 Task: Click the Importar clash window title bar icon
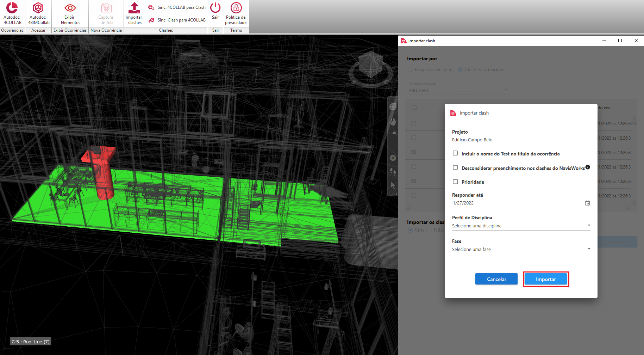[404, 41]
